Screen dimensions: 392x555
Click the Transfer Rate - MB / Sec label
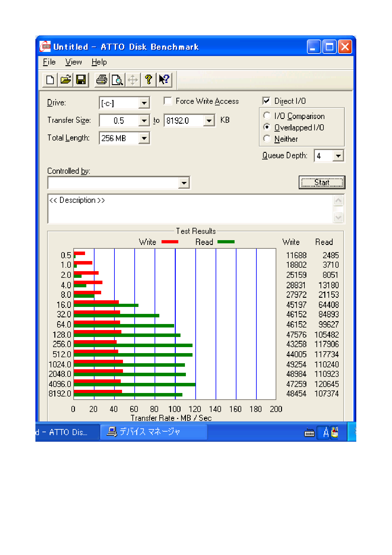(x=171, y=418)
